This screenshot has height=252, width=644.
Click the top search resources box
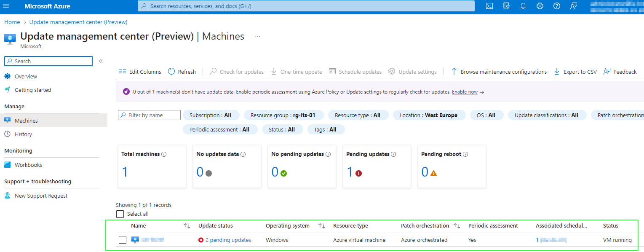click(306, 6)
